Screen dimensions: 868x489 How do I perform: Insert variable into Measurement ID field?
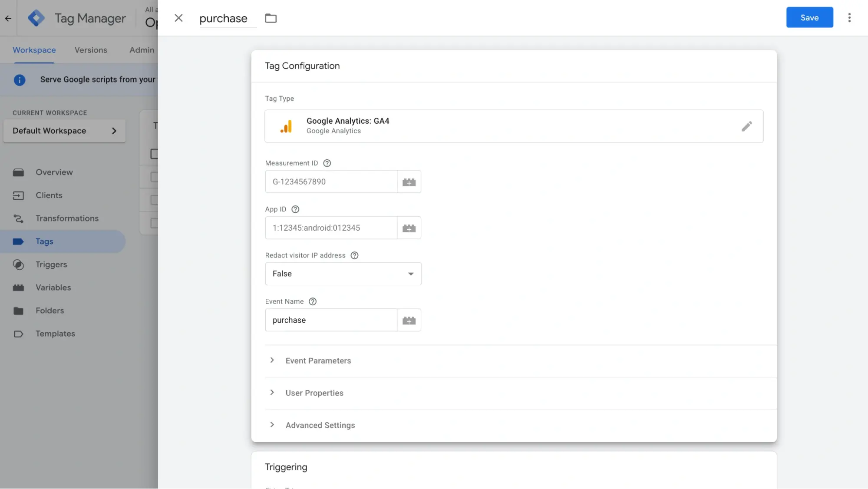coord(409,182)
